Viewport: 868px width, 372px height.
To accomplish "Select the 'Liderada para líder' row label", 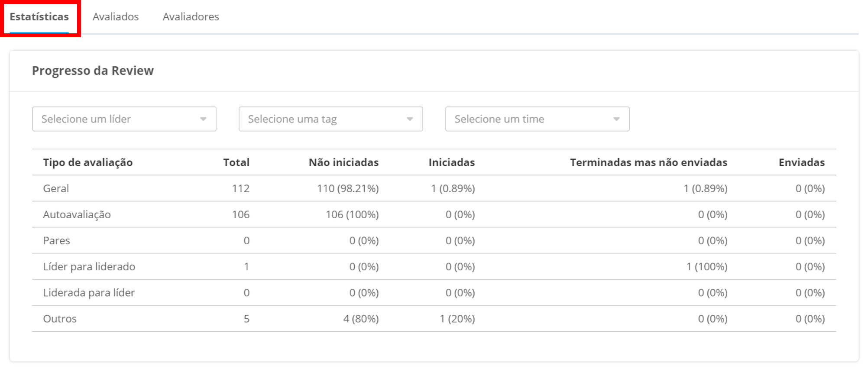I will click(89, 293).
